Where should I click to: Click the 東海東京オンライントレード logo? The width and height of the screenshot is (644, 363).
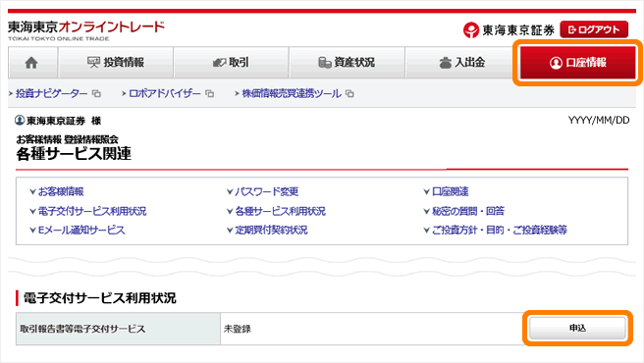point(86,30)
